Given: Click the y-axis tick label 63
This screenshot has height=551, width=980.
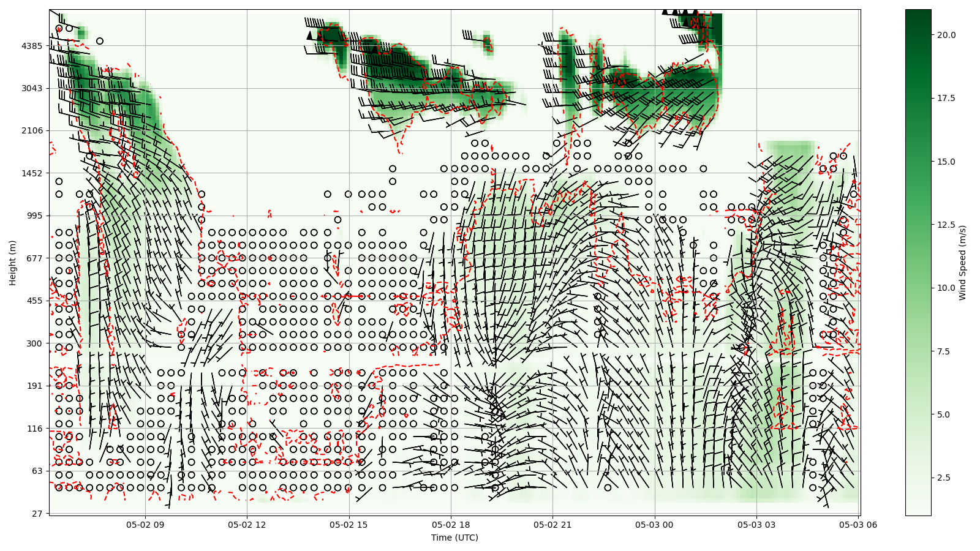Looking at the screenshot, I should coord(37,471).
